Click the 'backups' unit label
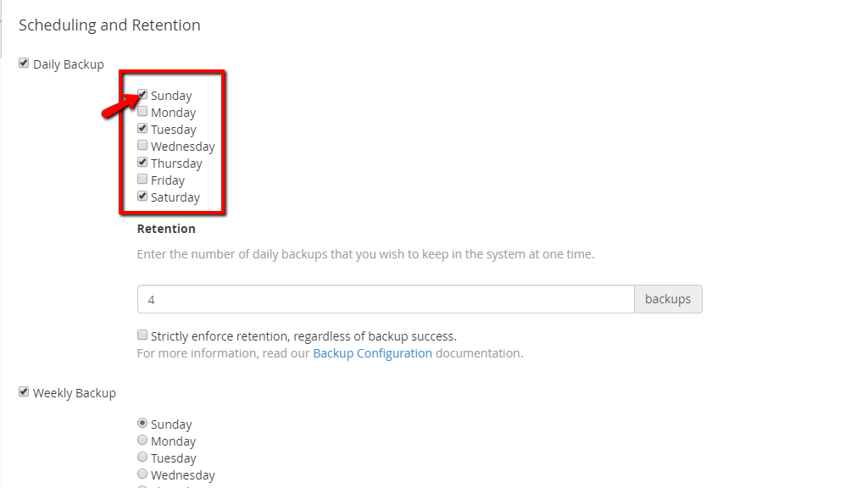 coord(668,299)
